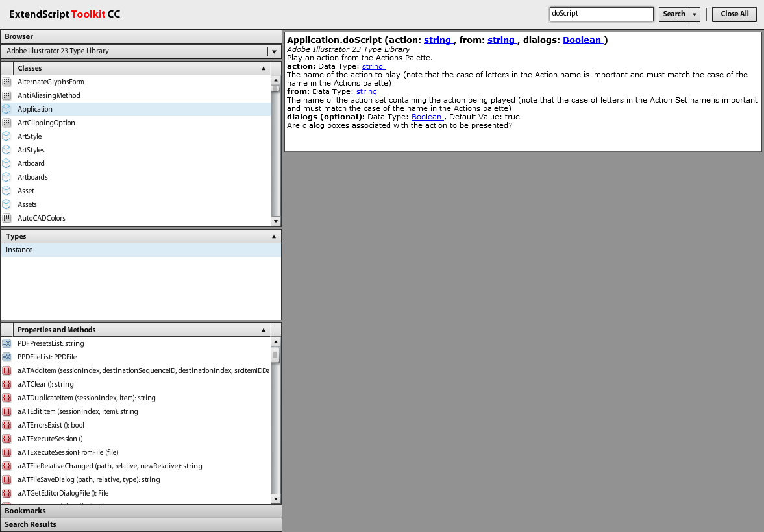764x532 pixels.
Task: Click the AutoCADColors enumeration icon
Action: click(7, 218)
